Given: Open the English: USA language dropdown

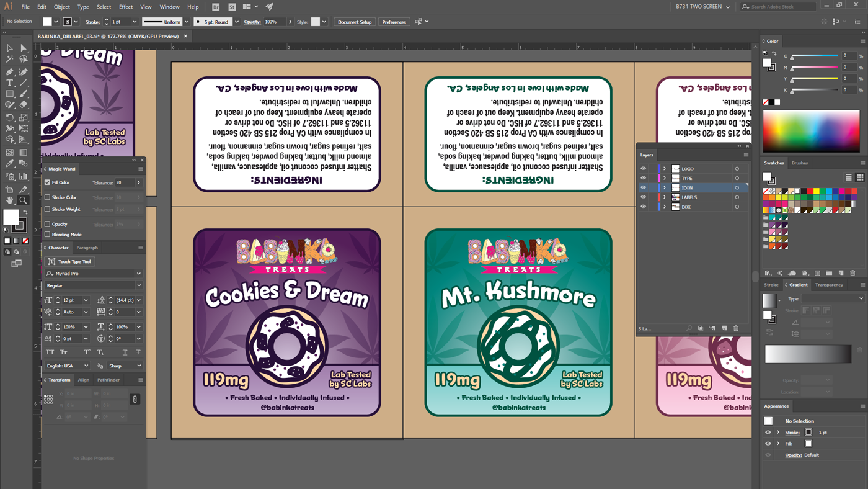Looking at the screenshot, I should tap(67, 366).
